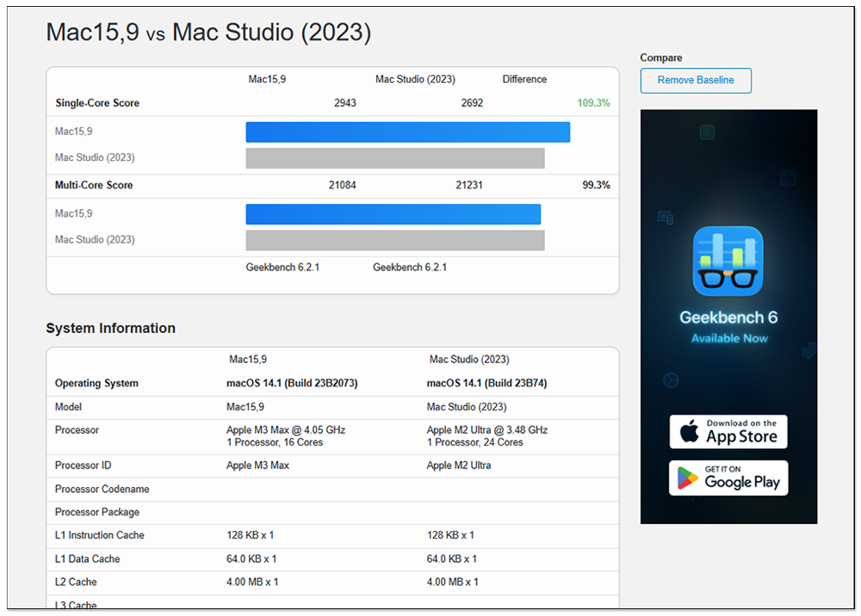Viewport: 861px width, 616px height.
Task: Click the L2 Cache row label
Action: click(76, 582)
